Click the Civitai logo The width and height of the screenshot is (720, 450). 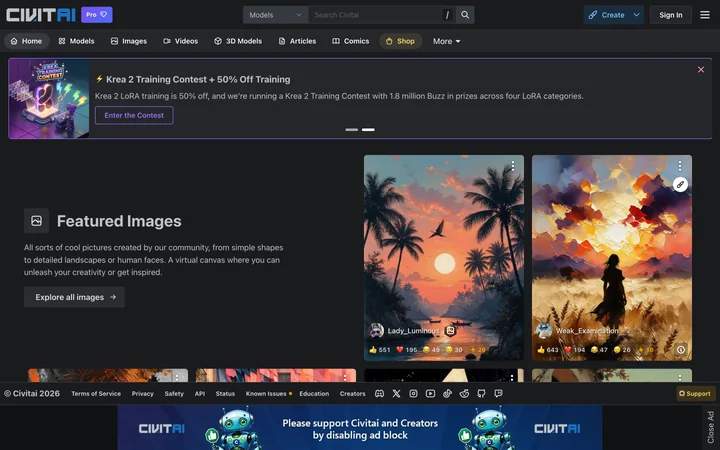[40, 15]
